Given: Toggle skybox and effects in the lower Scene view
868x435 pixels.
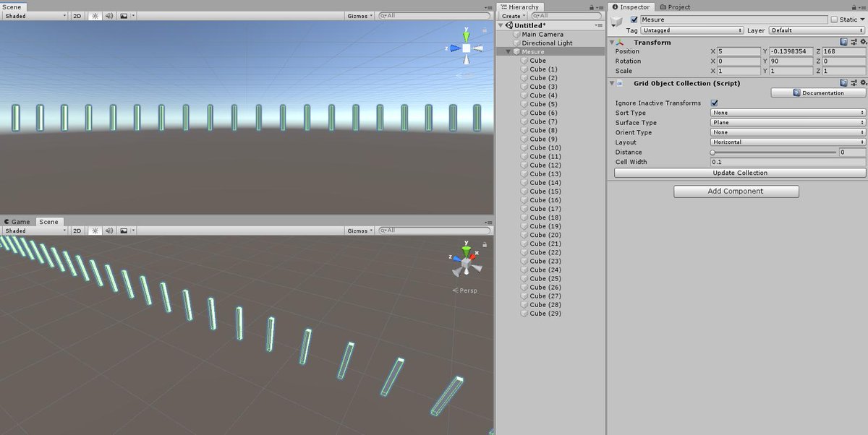Looking at the screenshot, I should point(123,231).
